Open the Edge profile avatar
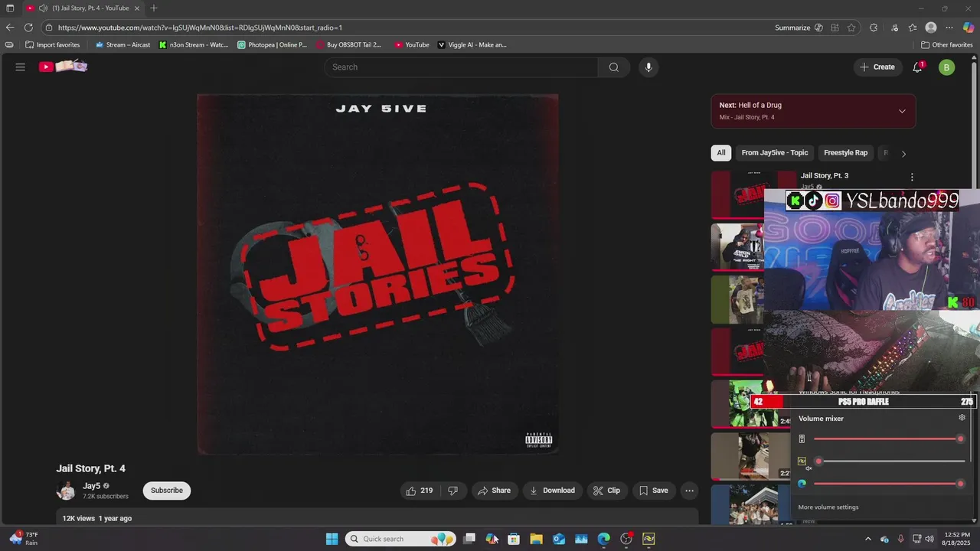The image size is (980, 551). (x=931, y=28)
